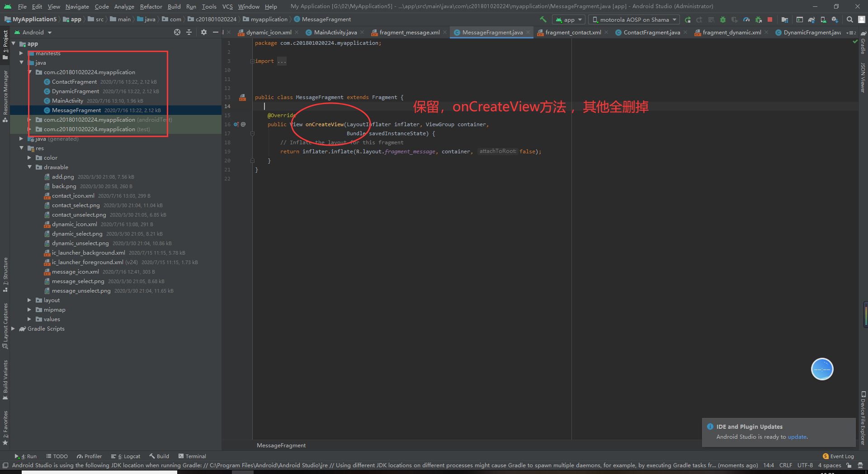Open the Refactor menu
The image size is (868, 474).
coord(151,6)
